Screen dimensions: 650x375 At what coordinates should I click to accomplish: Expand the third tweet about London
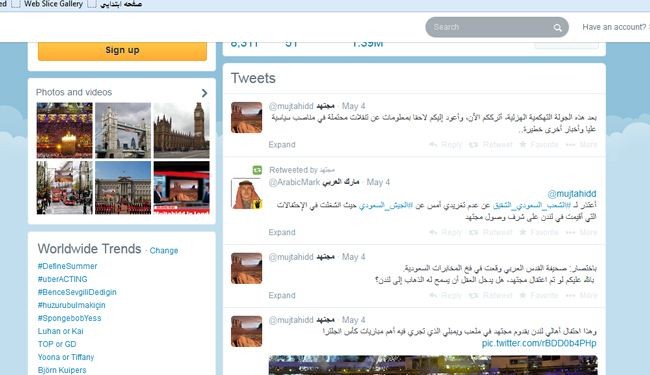coord(282,295)
